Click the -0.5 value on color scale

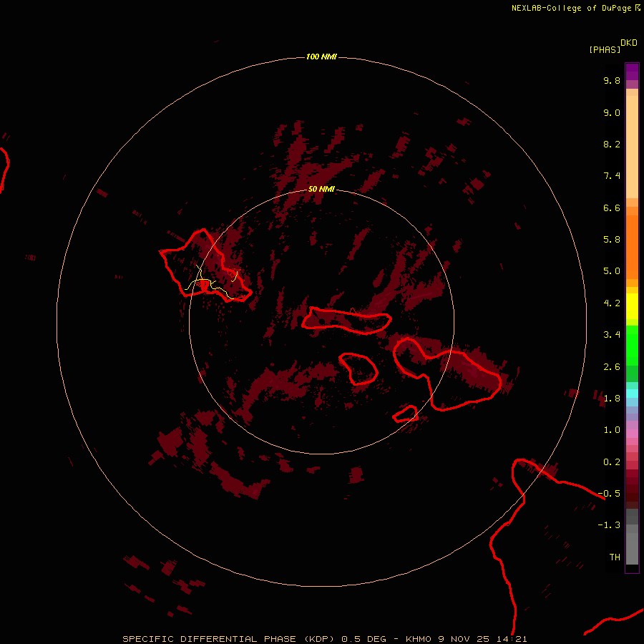pos(609,494)
